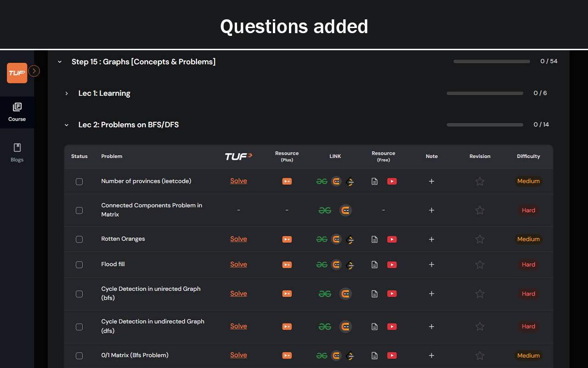This screenshot has height=368, width=588.
Task: Open LeetCode link for Rotten Oranges
Action: pos(350,239)
